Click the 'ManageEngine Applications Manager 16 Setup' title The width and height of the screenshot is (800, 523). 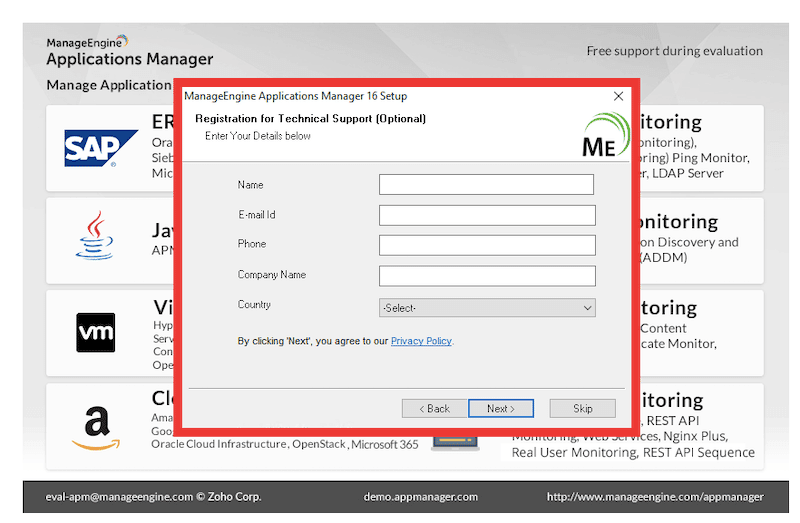(x=295, y=96)
